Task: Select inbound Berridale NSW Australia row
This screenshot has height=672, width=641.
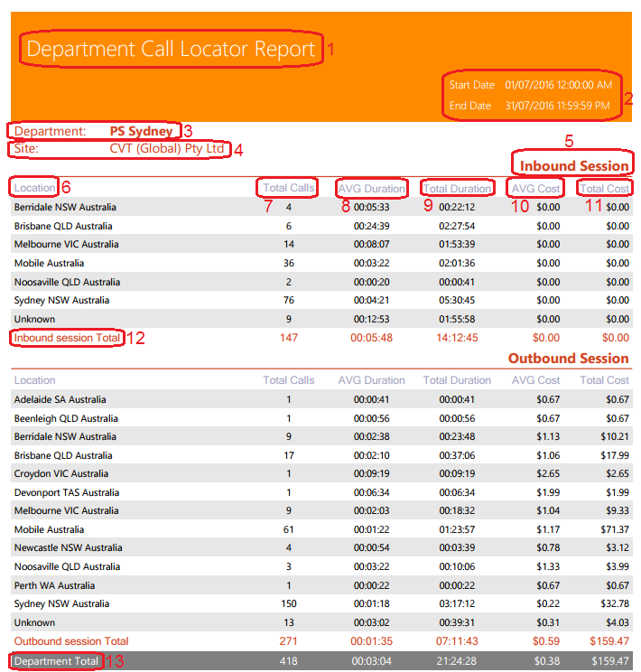Action: pos(321,207)
